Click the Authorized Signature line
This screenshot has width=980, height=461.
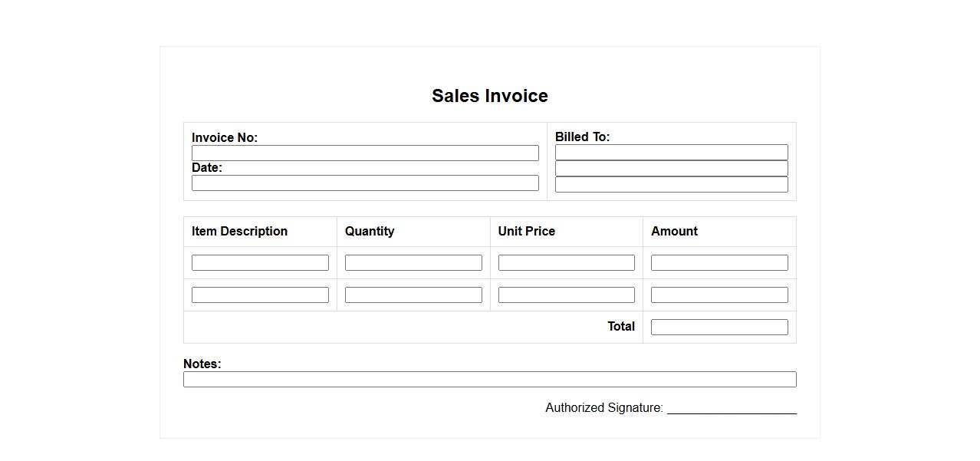pyautogui.click(x=732, y=409)
